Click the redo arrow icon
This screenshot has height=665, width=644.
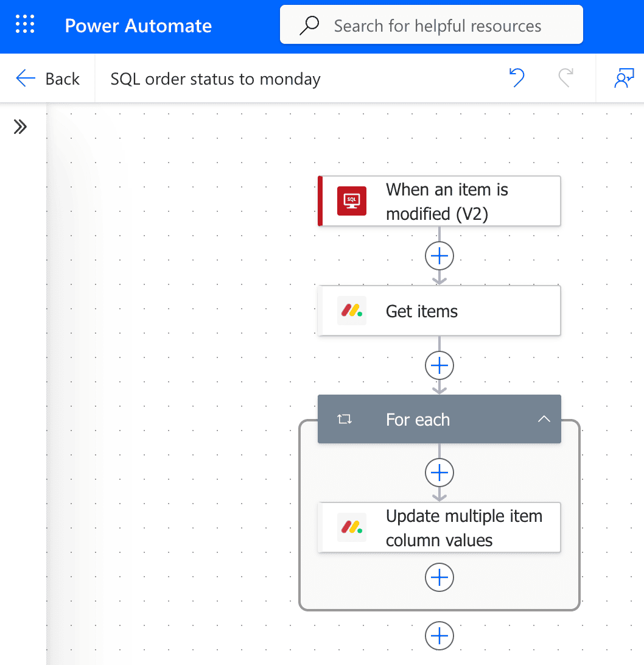566,77
